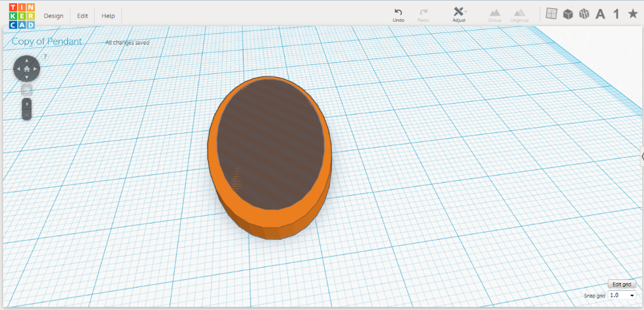Viewport: 644px width, 310px height.
Task: Undo the last action
Action: coord(399,15)
